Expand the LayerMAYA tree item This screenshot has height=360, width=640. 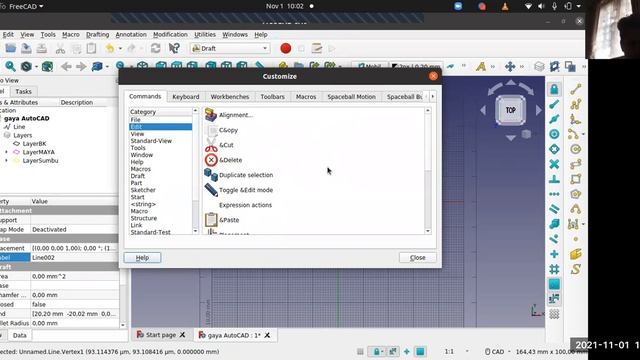point(6,152)
